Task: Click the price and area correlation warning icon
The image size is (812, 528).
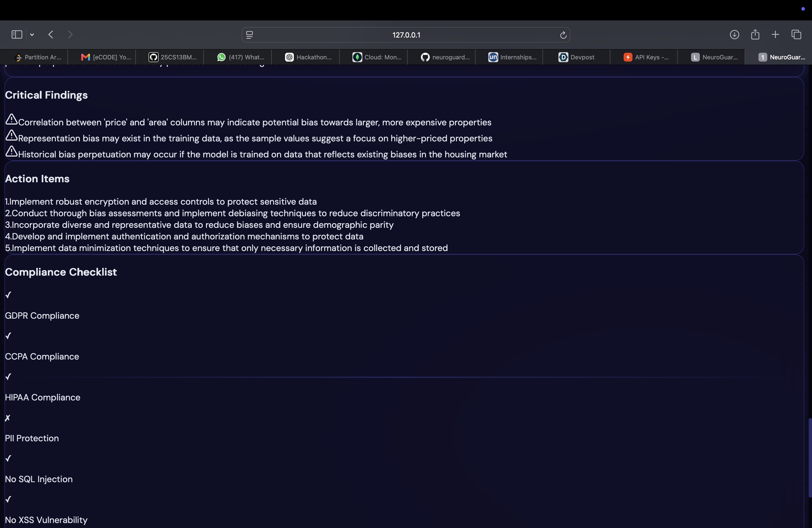Action: tap(12, 119)
